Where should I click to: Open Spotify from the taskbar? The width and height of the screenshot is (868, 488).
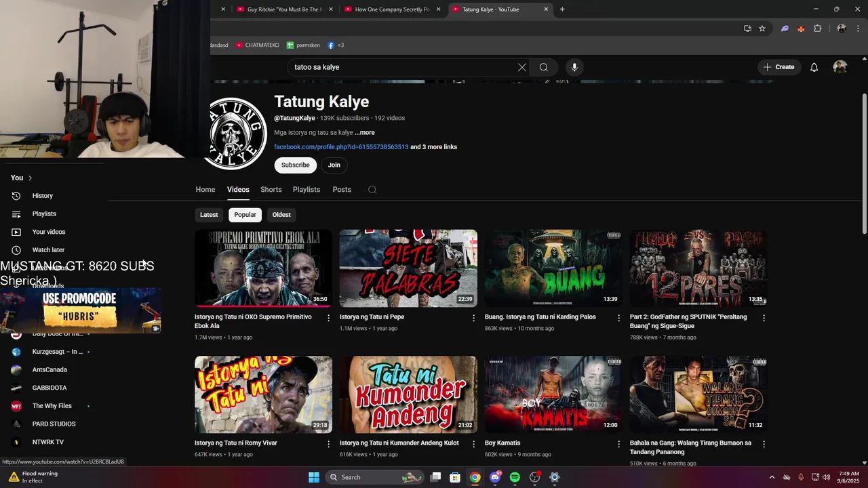pos(515,477)
